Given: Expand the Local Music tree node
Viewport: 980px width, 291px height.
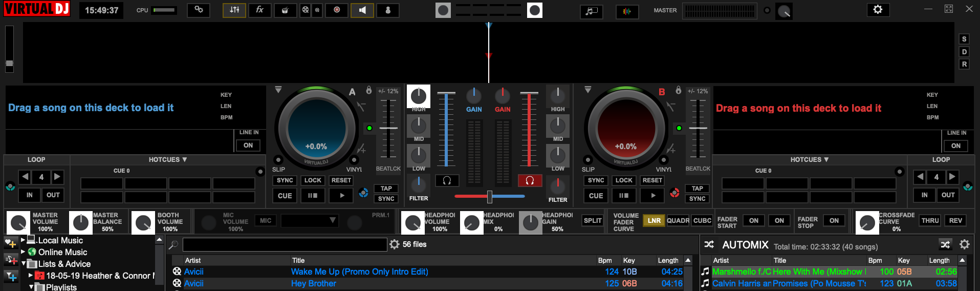Looking at the screenshot, I should 23,240.
